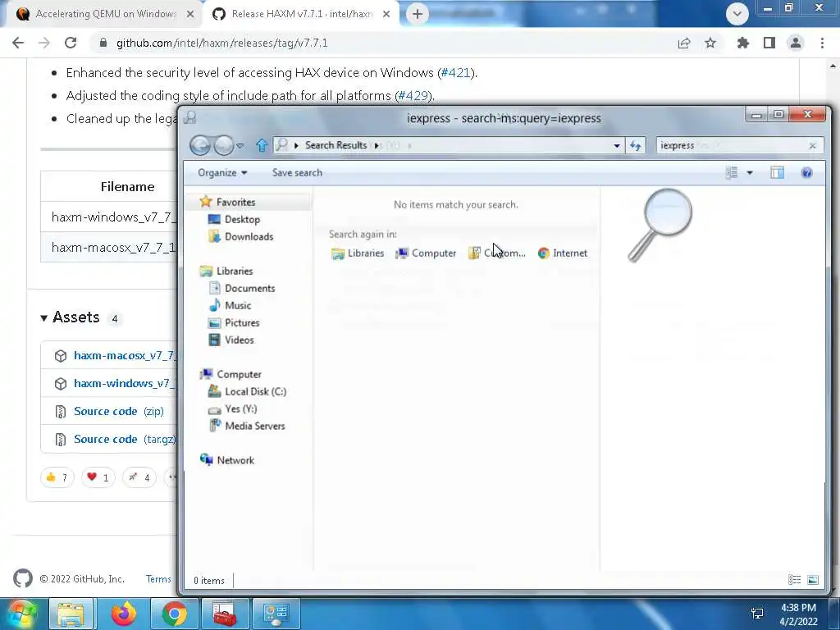This screenshot has height=630, width=840.
Task: Share this page icon in Chrome
Action: (x=684, y=43)
